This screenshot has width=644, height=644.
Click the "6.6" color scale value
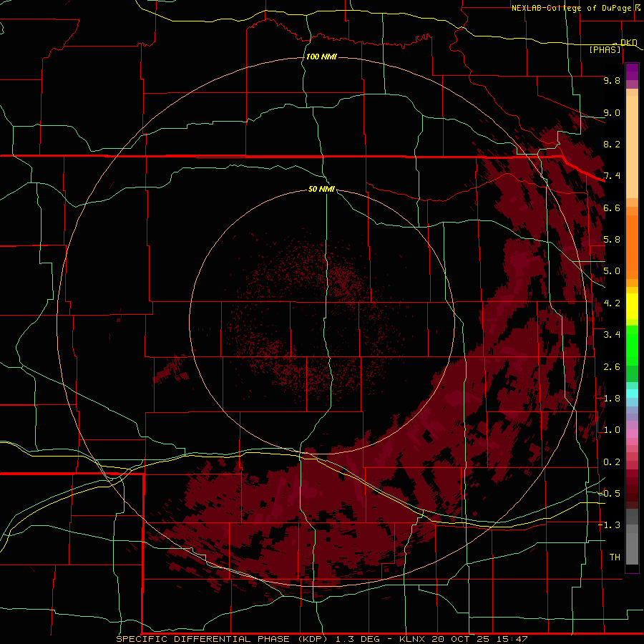[x=612, y=208]
